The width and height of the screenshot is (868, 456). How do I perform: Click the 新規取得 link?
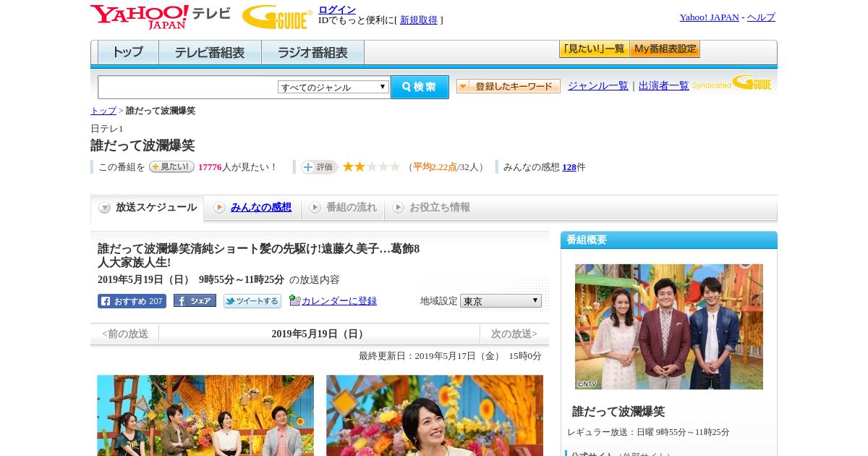419,20
